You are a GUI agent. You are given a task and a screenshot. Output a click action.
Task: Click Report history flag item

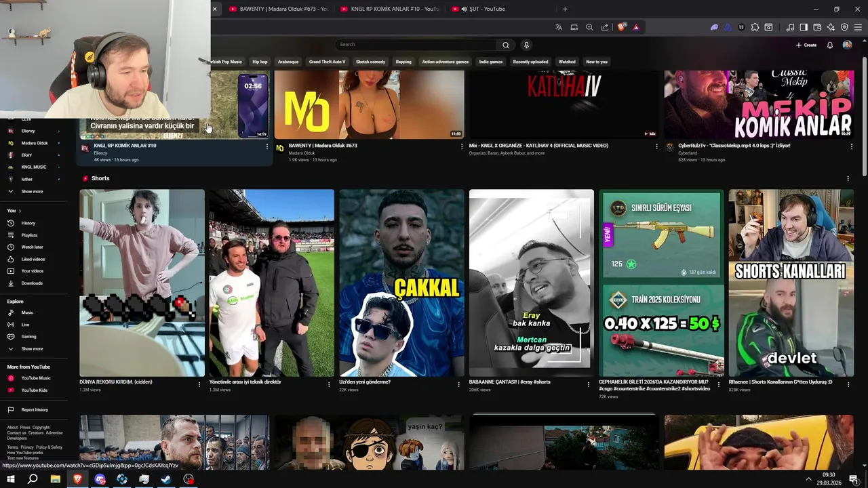tap(34, 409)
